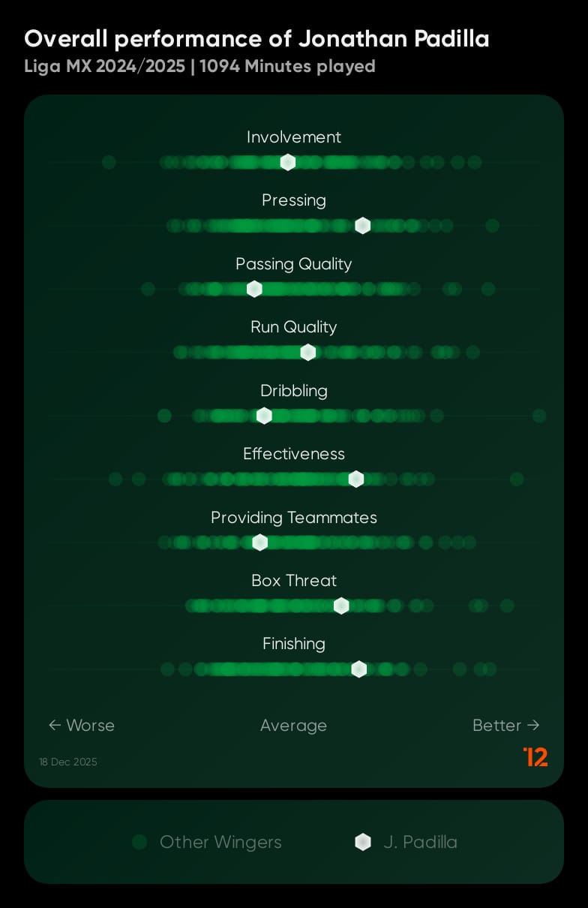Click Padilla's Run Quality hexagon marker

308,353
